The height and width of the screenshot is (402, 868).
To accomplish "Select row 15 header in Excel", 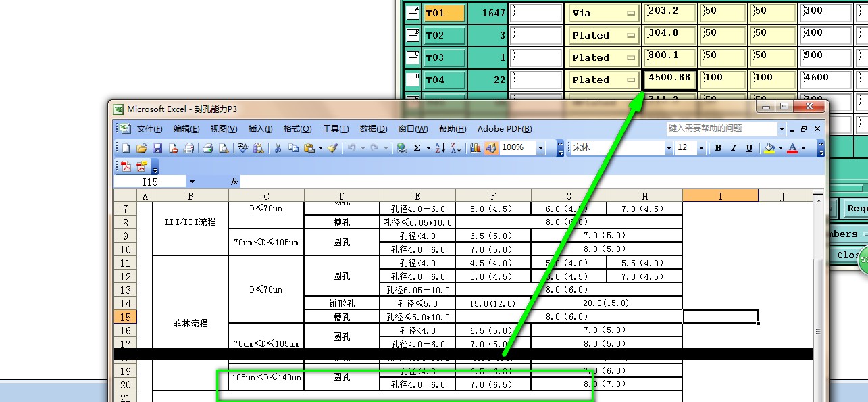I will tap(126, 316).
